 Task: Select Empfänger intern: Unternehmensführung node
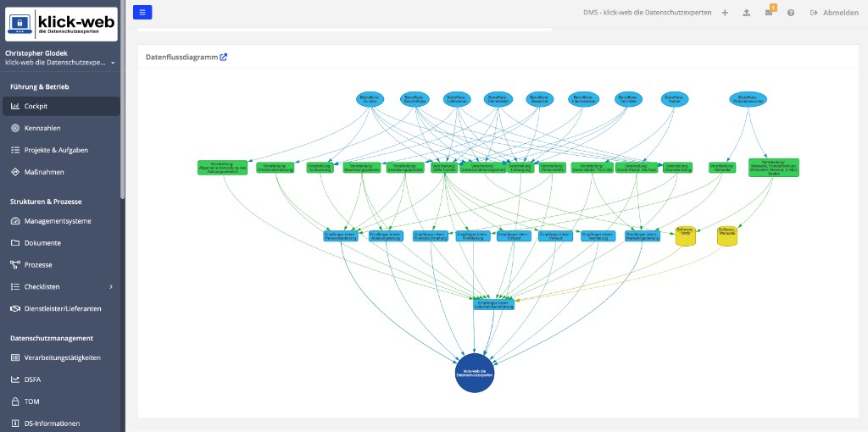tap(494, 304)
